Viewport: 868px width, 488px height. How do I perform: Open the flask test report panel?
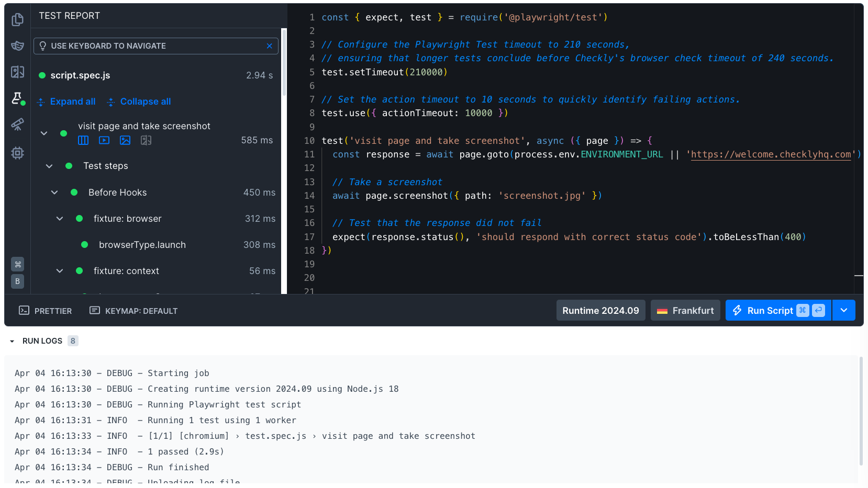pos(17,98)
